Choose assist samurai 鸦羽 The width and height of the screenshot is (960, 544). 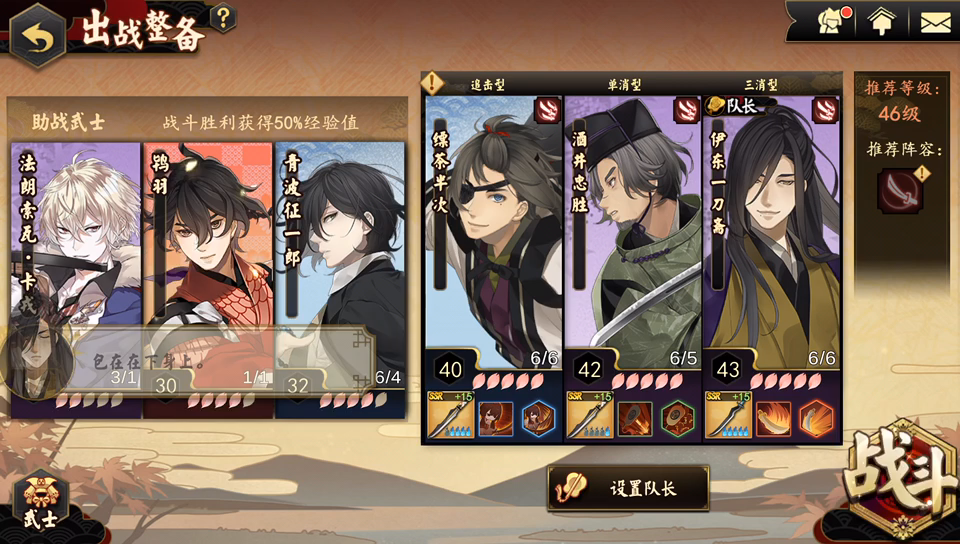point(208,280)
